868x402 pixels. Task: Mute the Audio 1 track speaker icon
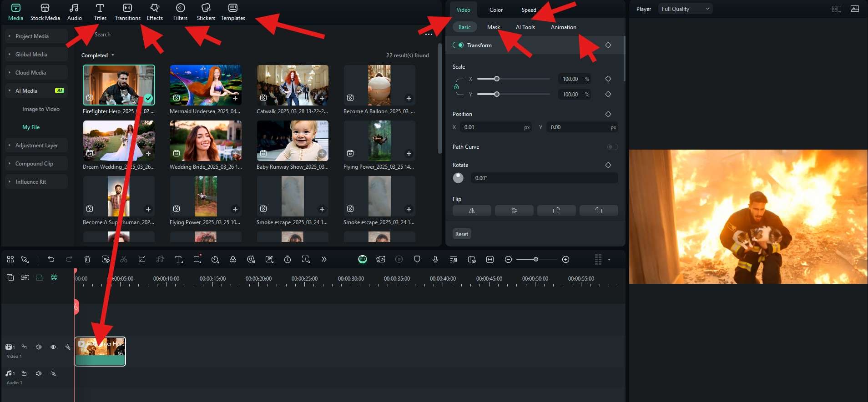(x=39, y=373)
